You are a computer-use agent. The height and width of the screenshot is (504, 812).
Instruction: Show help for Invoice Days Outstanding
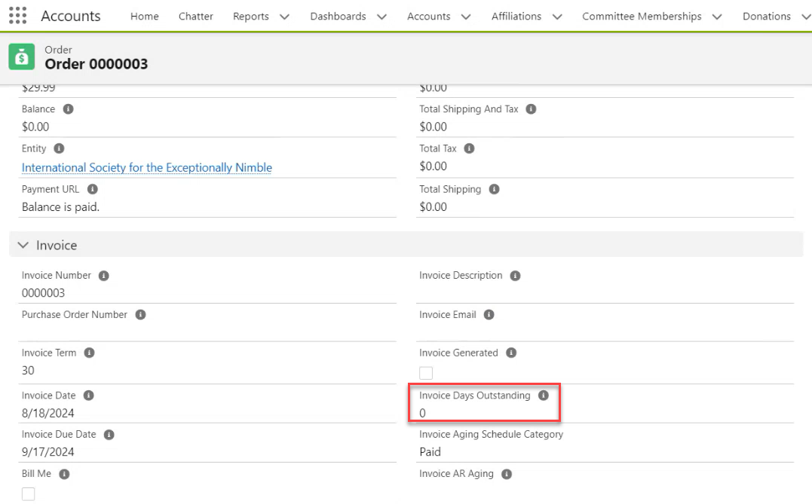[543, 396]
